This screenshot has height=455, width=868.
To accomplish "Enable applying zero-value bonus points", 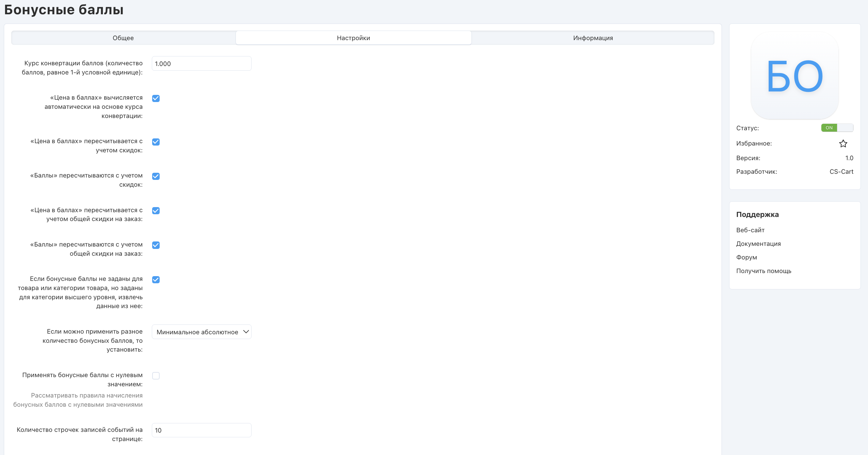I will click(156, 376).
